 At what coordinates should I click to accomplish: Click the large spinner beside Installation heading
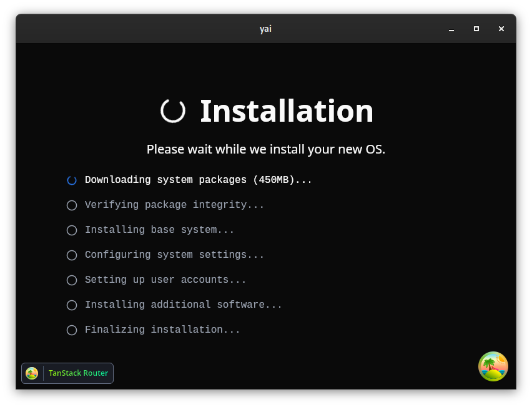(173, 110)
